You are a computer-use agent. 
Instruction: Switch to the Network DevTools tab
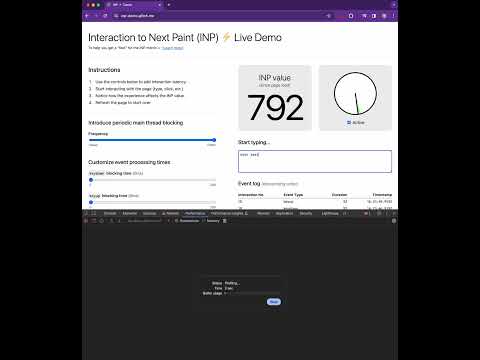tap(170, 213)
